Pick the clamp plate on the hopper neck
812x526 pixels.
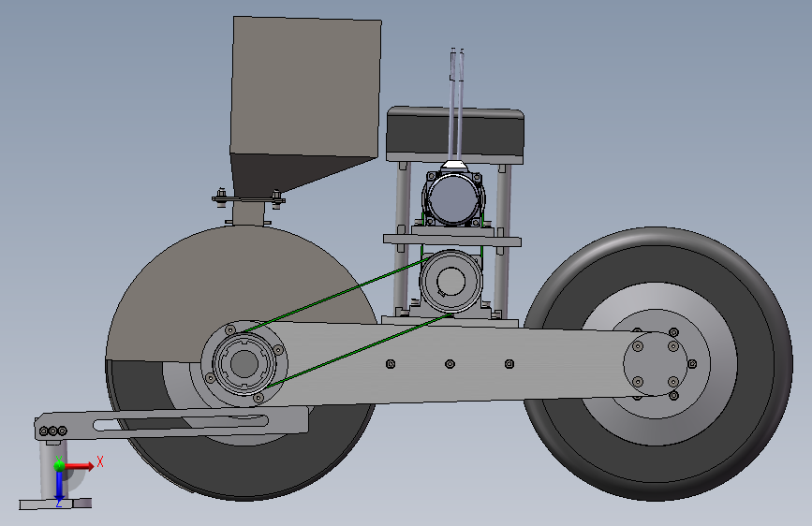tap(248, 198)
